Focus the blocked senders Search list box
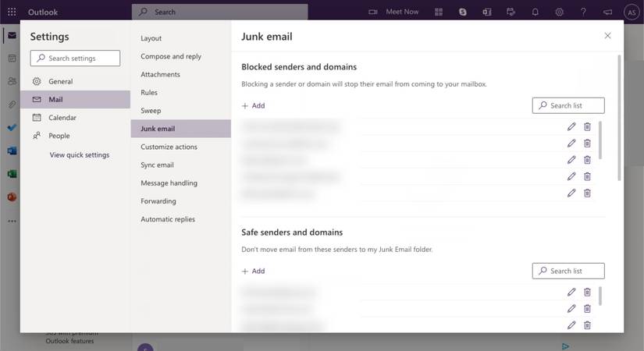 (x=568, y=105)
